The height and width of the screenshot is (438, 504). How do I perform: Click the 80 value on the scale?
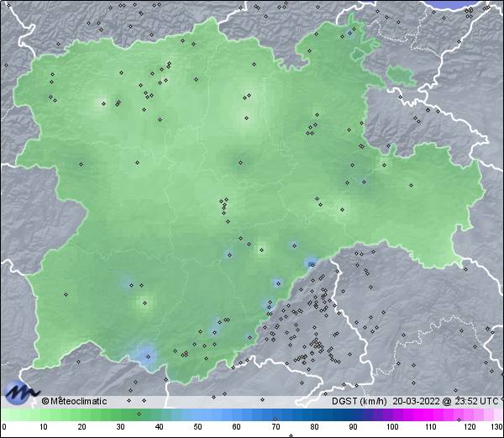pyautogui.click(x=314, y=427)
